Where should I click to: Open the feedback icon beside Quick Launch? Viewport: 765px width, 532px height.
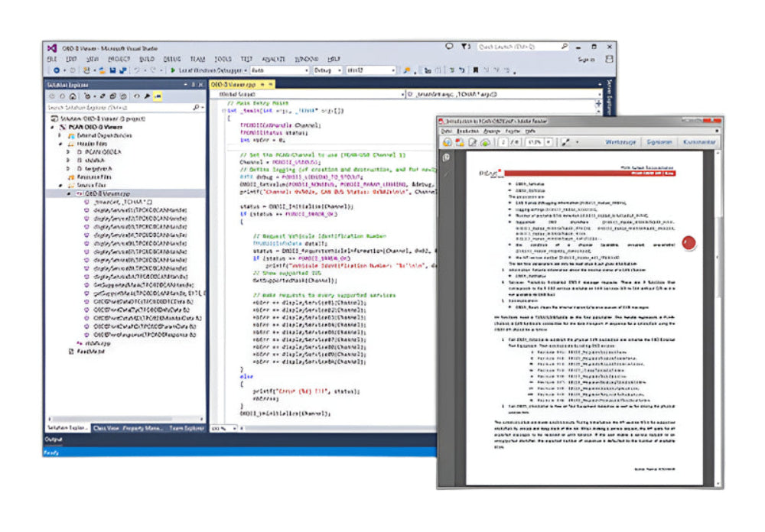coord(449,47)
